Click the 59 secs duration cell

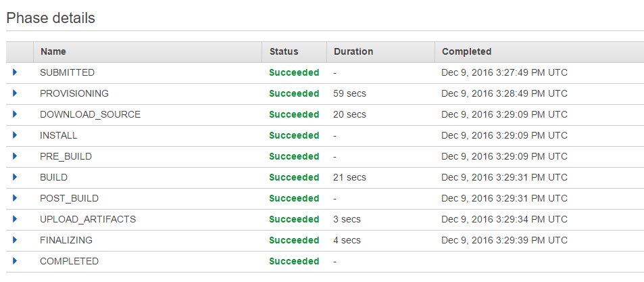pyautogui.click(x=349, y=93)
